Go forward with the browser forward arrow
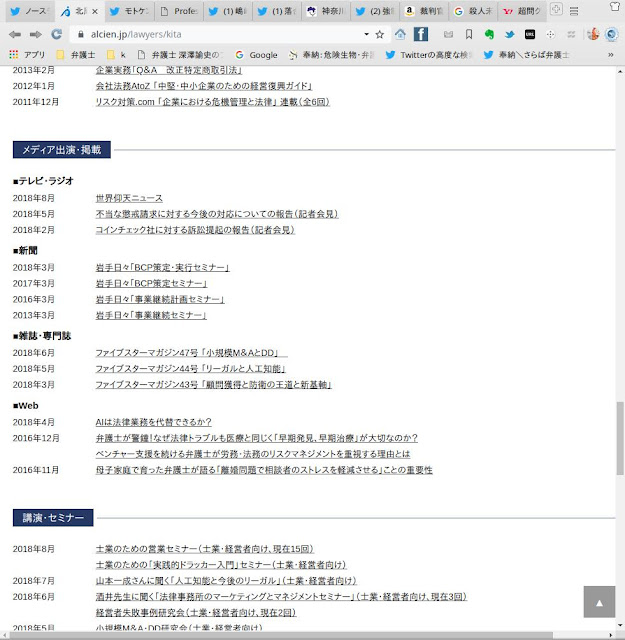The width and height of the screenshot is (625, 640). click(x=36, y=35)
